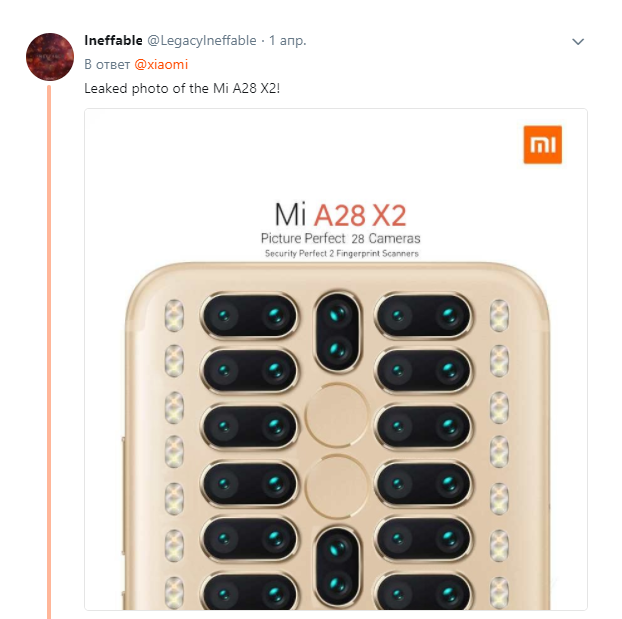Viewport: 622px width, 619px height.
Task: Click the 'Leaked photo of the Mi A28 X2!' text
Action: click(182, 88)
